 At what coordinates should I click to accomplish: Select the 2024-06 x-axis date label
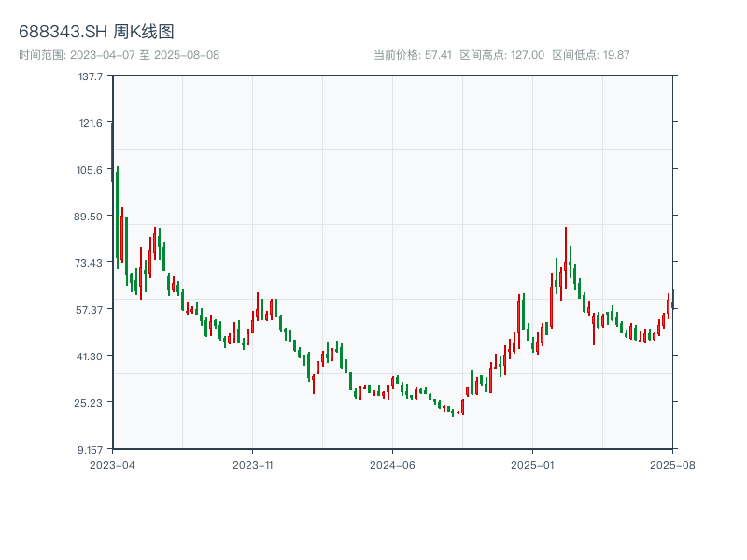392,464
